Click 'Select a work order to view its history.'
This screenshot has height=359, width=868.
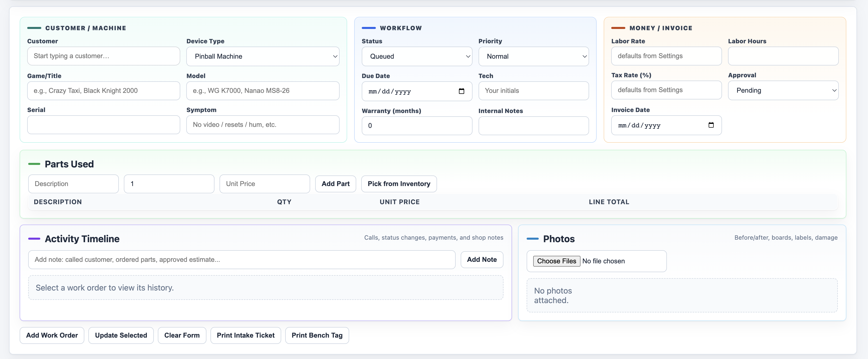tap(104, 288)
